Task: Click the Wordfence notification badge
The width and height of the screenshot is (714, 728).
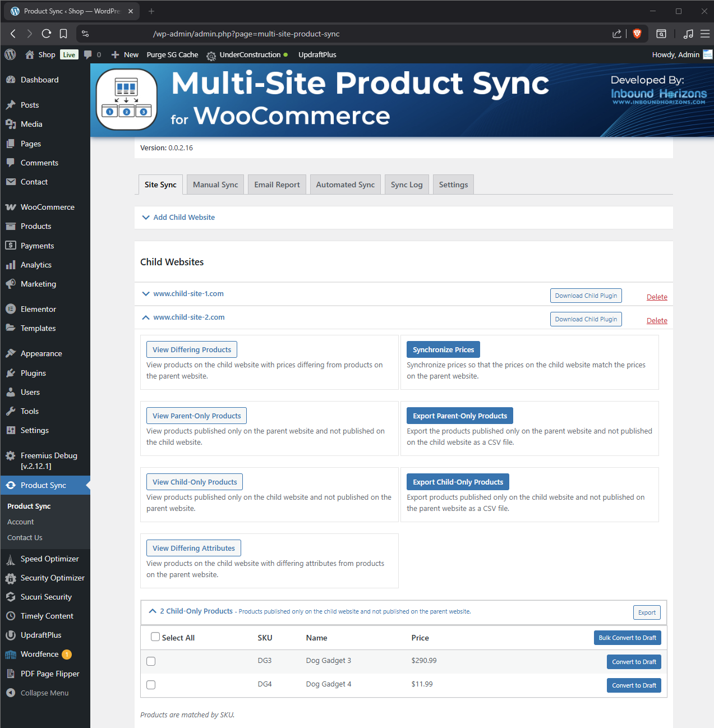Action: click(x=67, y=655)
